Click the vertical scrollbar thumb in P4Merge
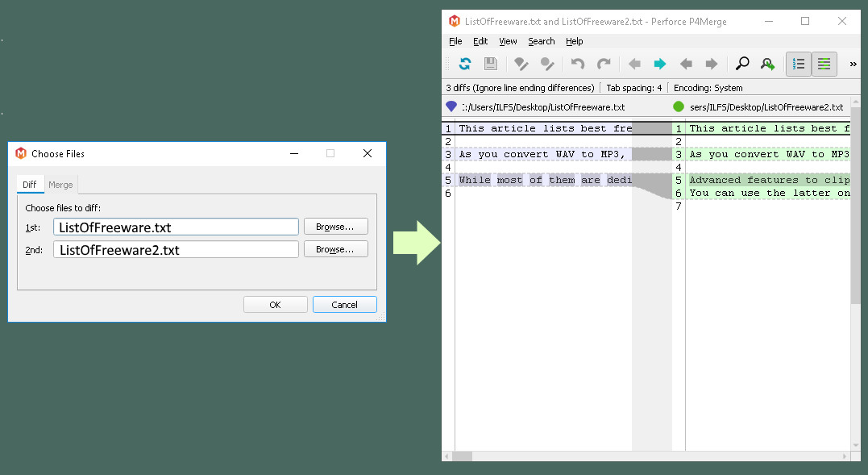Viewport: 868px width, 475px height. pyautogui.click(x=856, y=206)
